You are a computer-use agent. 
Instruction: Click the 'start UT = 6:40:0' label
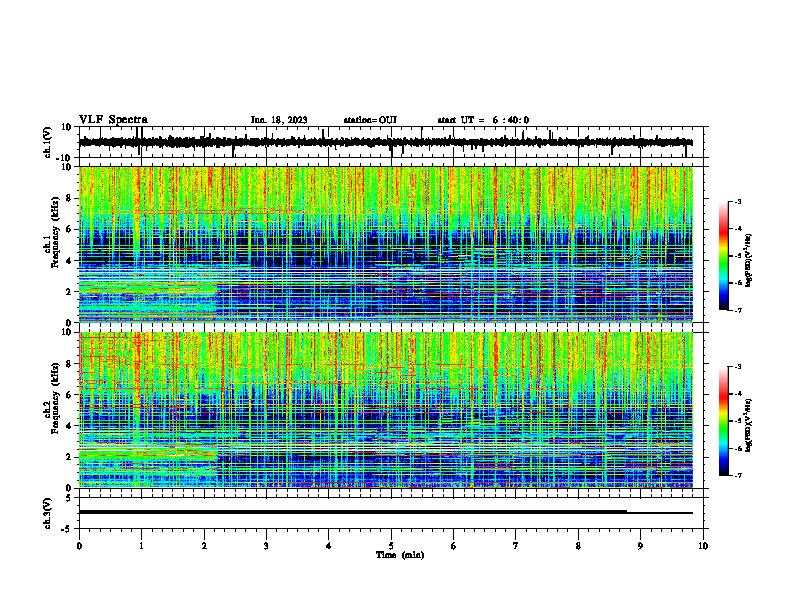[483, 120]
